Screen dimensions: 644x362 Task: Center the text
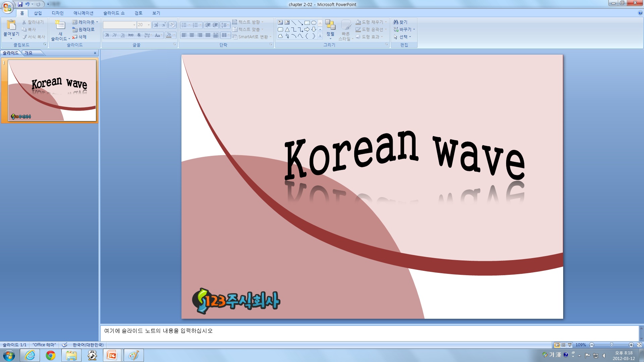(x=192, y=35)
